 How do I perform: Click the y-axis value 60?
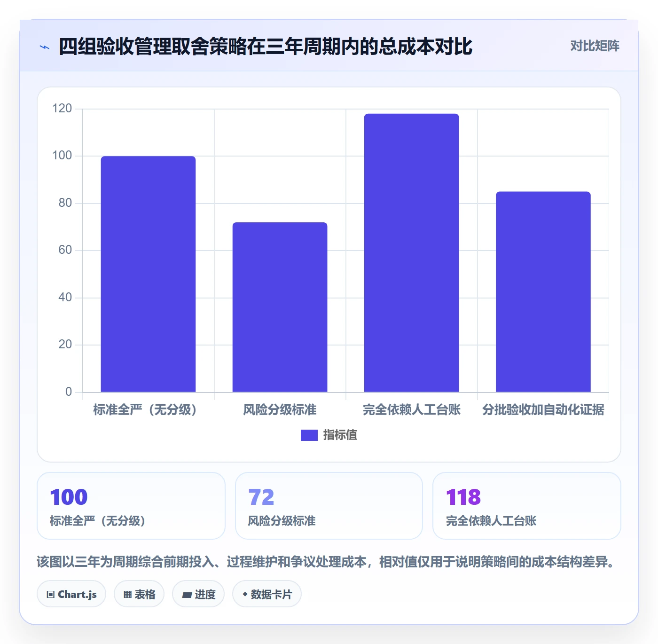point(65,250)
